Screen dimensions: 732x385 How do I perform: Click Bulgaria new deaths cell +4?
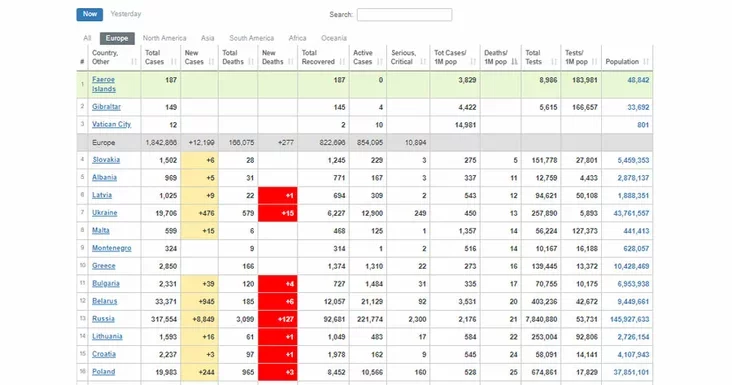(x=278, y=284)
